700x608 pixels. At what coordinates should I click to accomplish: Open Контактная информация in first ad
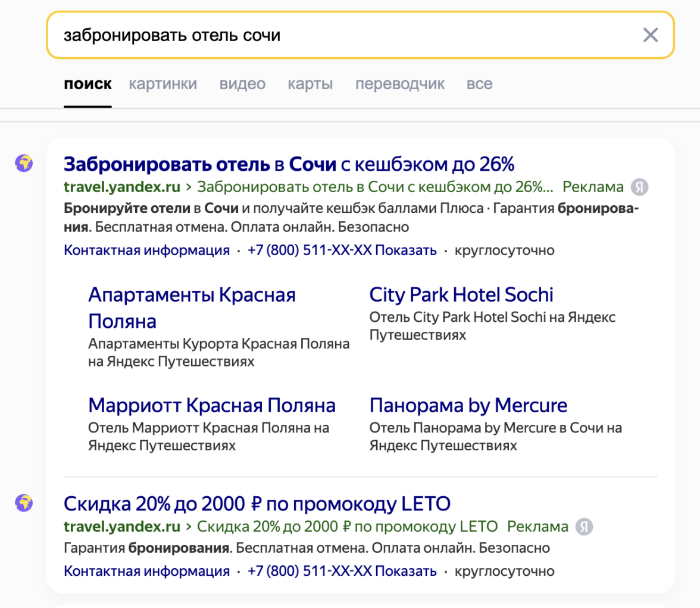click(x=146, y=250)
